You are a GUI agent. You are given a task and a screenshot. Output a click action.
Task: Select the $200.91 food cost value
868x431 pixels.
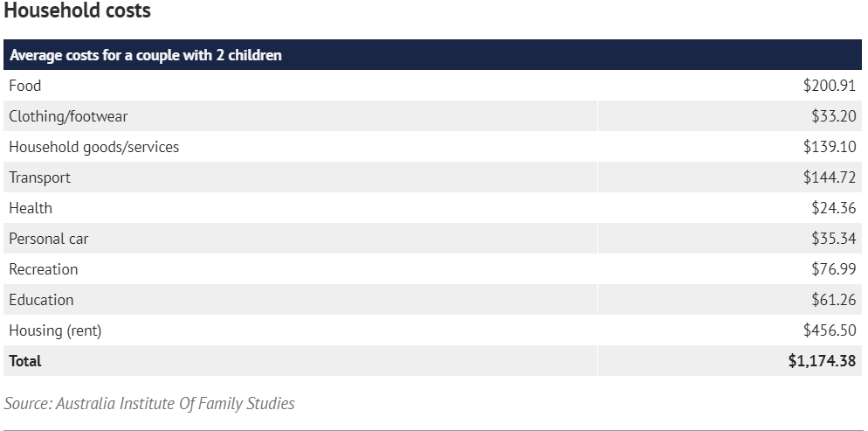pos(830,86)
